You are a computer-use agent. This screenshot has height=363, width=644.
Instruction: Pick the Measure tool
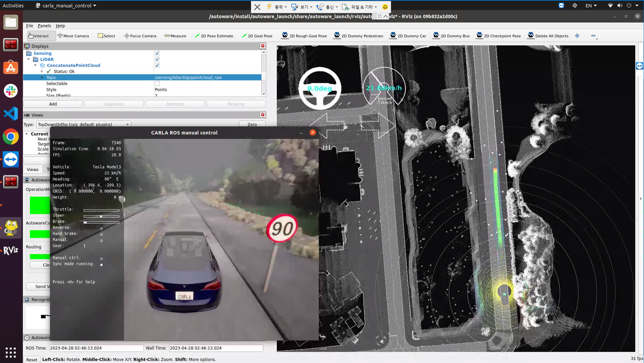[x=175, y=36]
